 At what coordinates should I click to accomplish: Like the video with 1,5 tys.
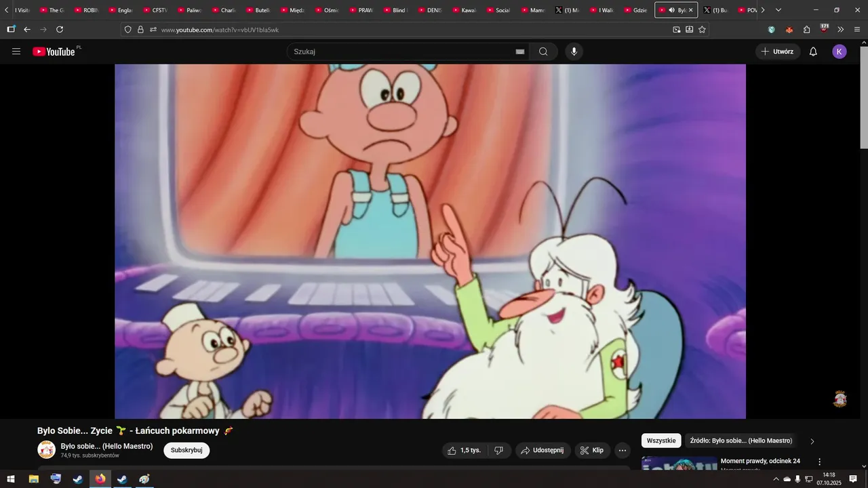(465, 450)
